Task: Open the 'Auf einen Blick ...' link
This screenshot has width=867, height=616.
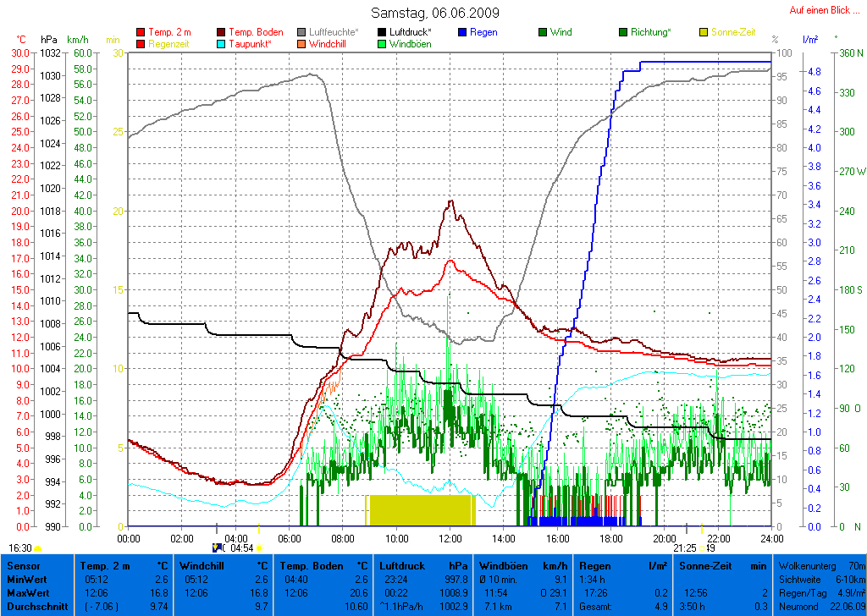Action: tap(819, 10)
